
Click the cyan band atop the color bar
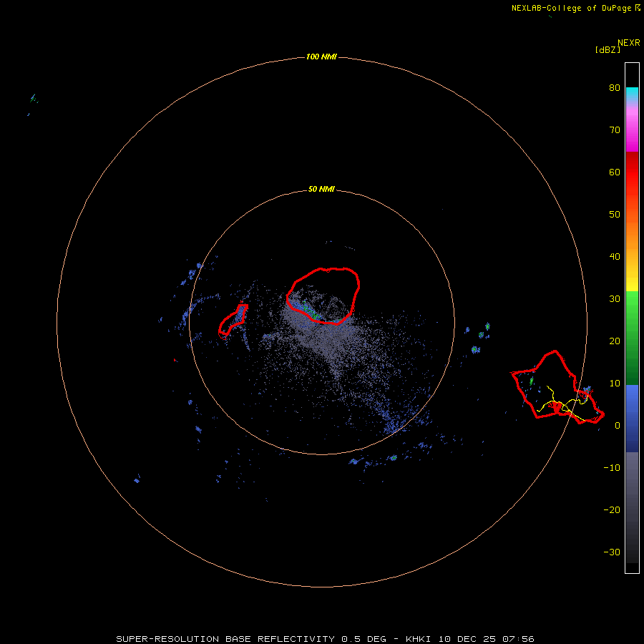(x=632, y=94)
